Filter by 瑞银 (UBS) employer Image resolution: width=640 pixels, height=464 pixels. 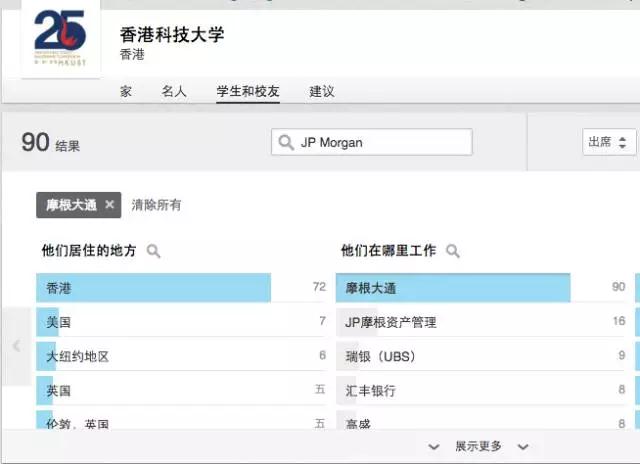380,356
